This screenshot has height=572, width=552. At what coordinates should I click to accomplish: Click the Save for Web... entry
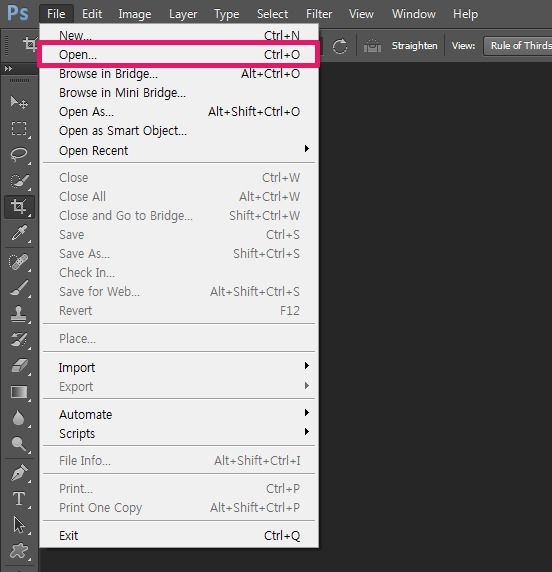179,291
